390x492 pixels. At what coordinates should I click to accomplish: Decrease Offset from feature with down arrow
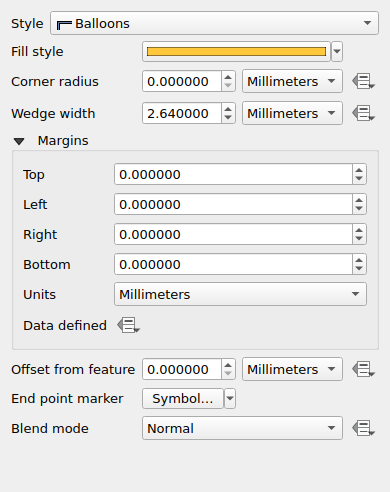click(x=228, y=374)
